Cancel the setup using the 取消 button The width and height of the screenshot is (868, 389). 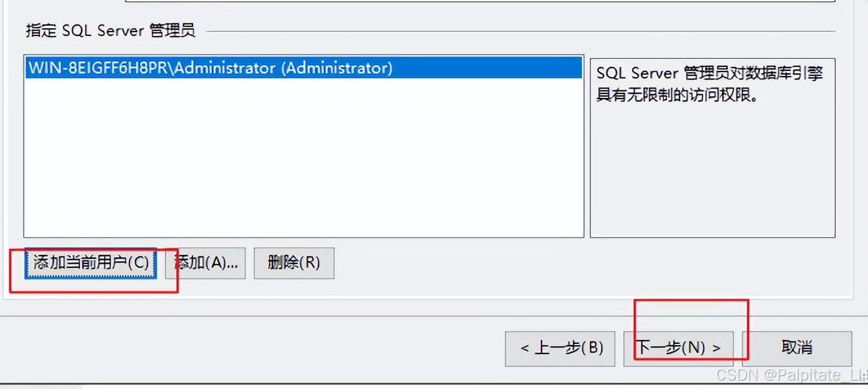(797, 348)
